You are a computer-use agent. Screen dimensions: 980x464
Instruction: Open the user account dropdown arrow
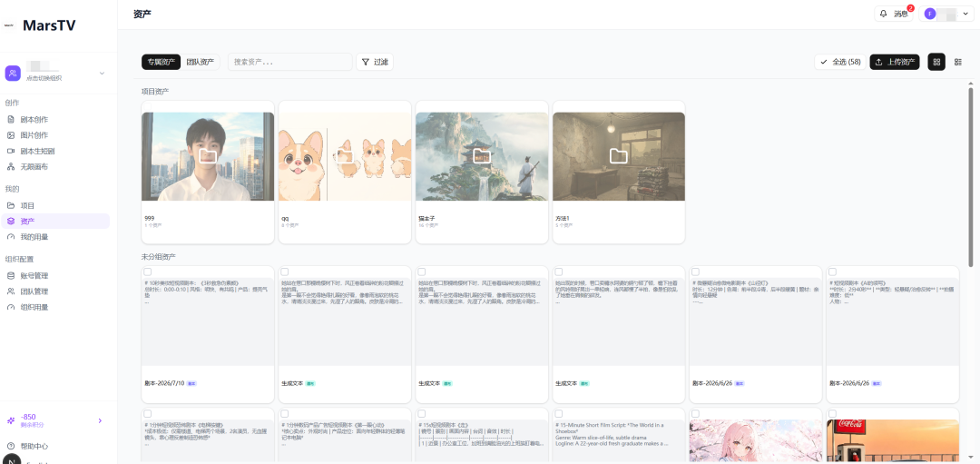965,14
